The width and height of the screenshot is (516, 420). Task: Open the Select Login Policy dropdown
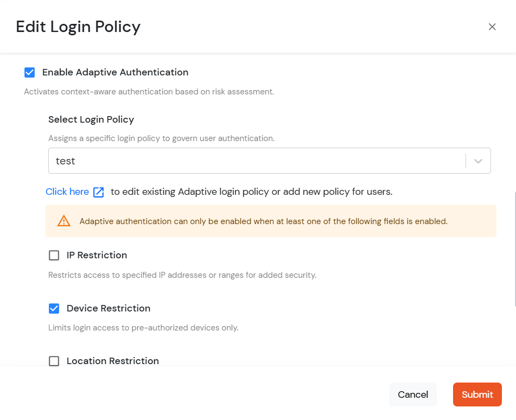click(x=269, y=161)
